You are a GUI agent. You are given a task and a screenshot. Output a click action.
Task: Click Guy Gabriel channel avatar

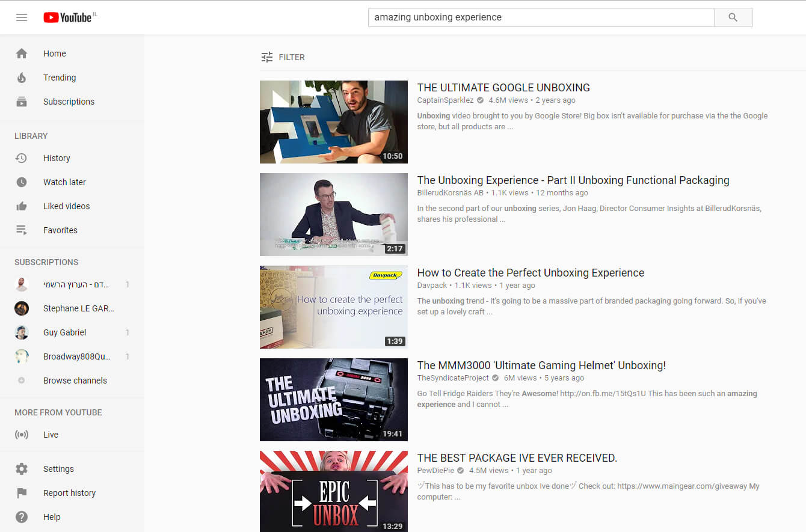point(22,332)
